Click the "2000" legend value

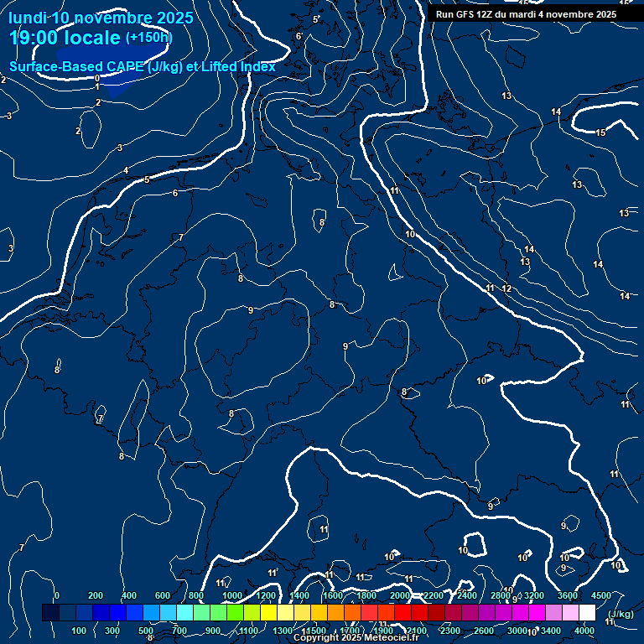point(400,595)
